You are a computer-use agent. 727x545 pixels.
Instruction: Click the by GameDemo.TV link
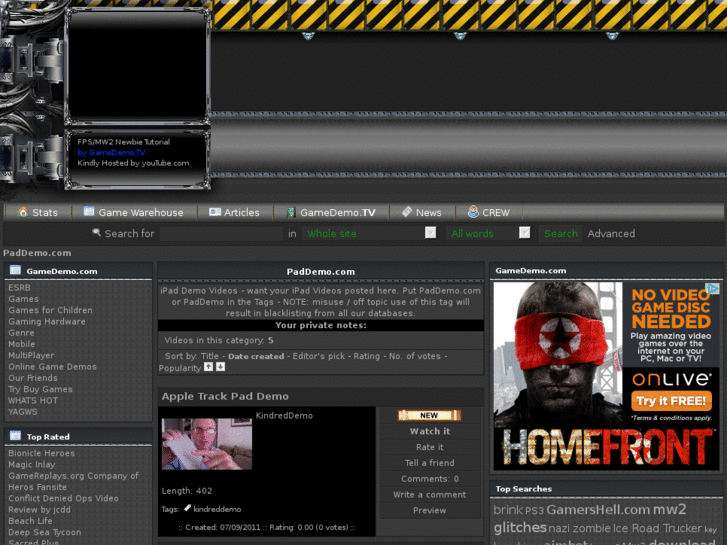[111, 153]
